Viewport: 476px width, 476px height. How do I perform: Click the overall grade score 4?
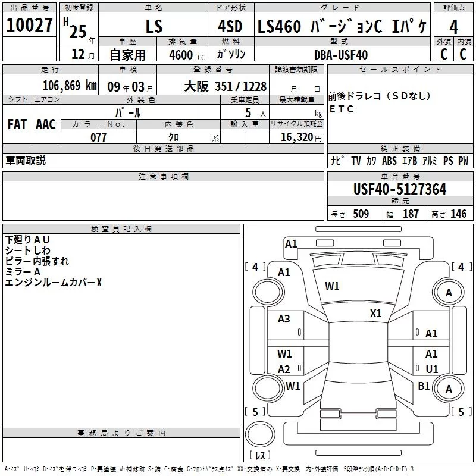pos(454,27)
